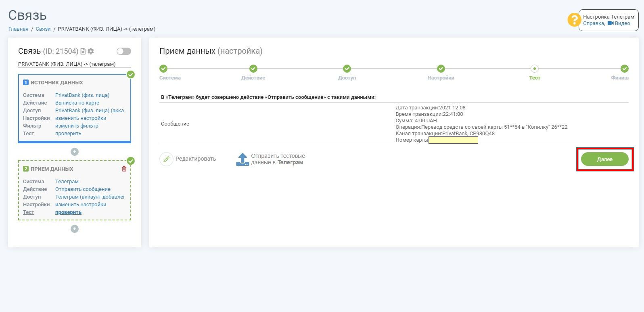Click the green Далее button

pos(605,159)
